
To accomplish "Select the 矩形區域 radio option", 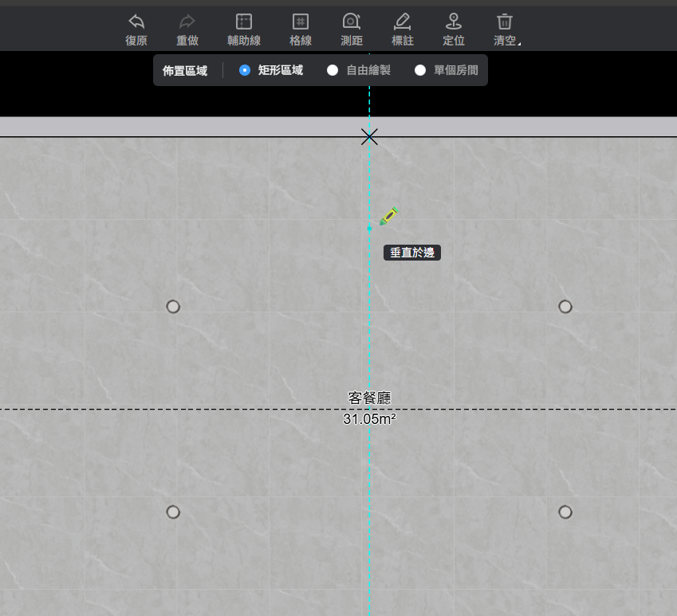I will click(245, 70).
